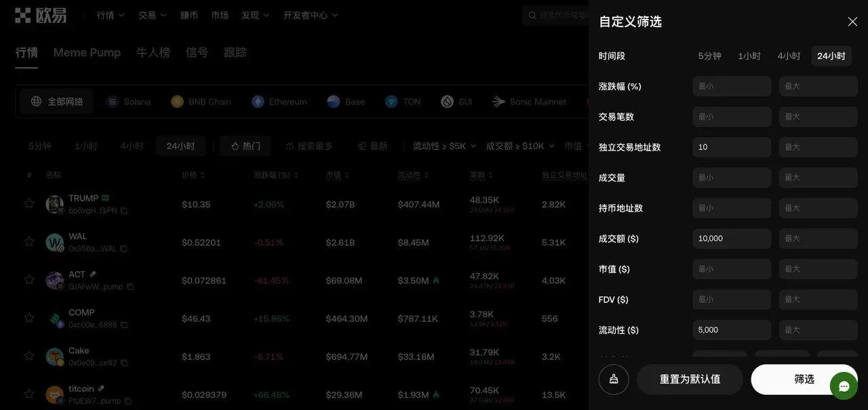
Task: Star the WAL token as favorite
Action: (29, 241)
